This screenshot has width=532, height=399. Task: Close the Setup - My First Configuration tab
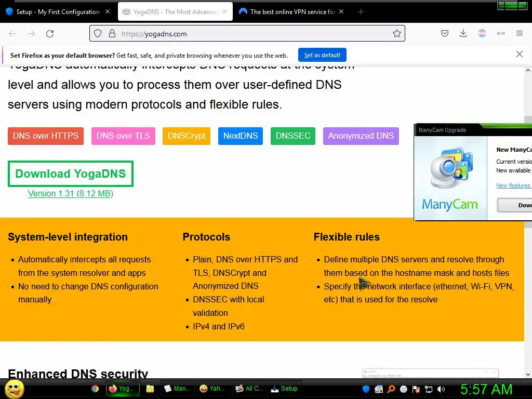[108, 11]
